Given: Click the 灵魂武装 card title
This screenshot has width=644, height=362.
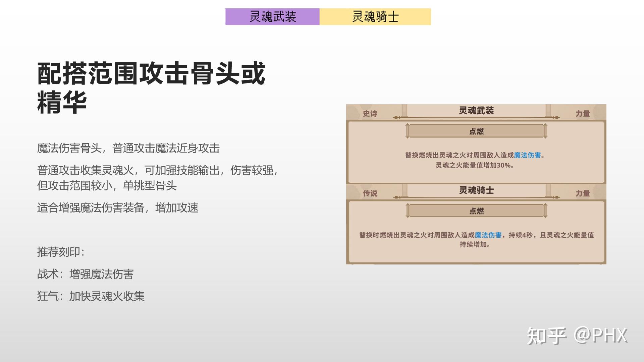Looking at the screenshot, I should pos(476,111).
